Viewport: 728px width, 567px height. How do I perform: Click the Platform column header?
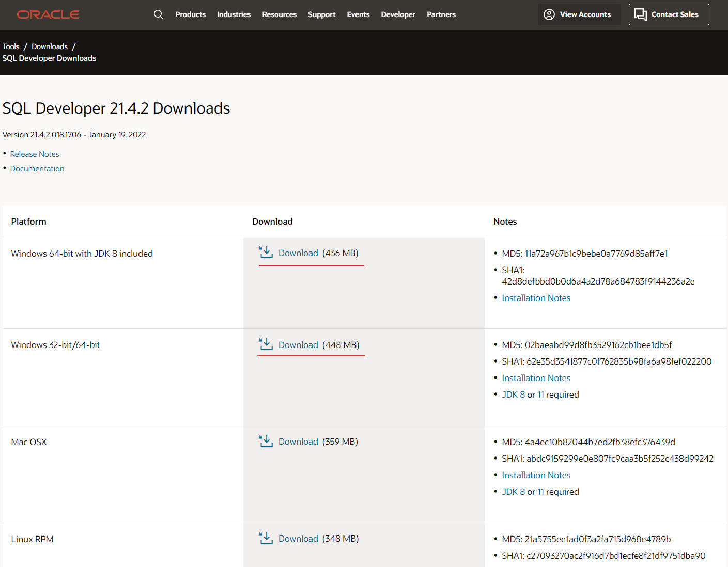(28, 222)
